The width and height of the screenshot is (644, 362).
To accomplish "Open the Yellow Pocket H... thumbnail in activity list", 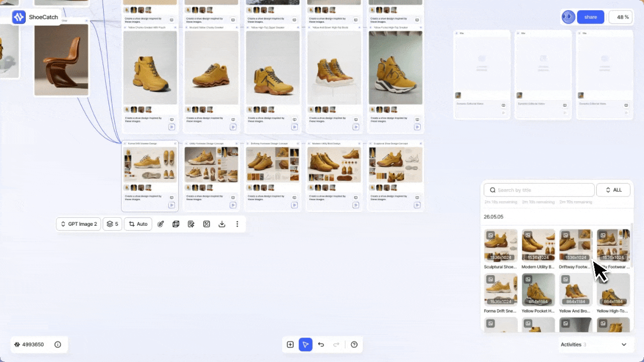I will tap(538, 290).
